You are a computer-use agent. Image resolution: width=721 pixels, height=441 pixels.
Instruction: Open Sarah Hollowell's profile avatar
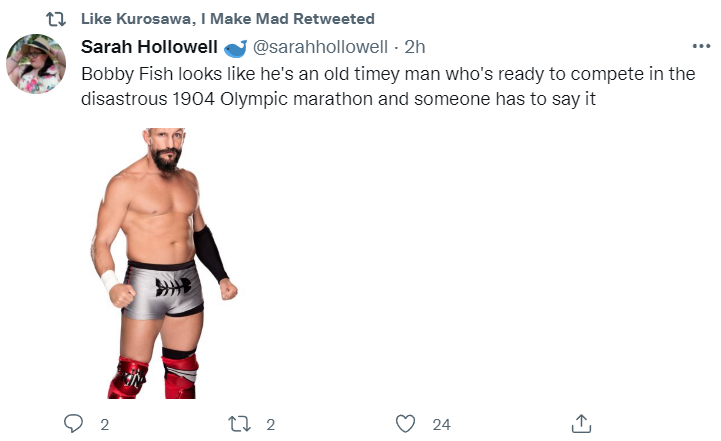pyautogui.click(x=36, y=63)
